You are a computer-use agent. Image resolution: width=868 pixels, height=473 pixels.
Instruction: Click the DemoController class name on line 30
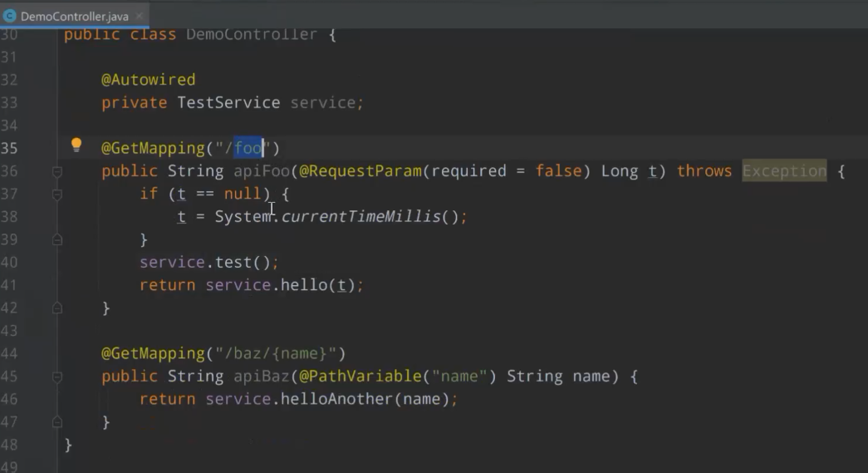point(252,34)
